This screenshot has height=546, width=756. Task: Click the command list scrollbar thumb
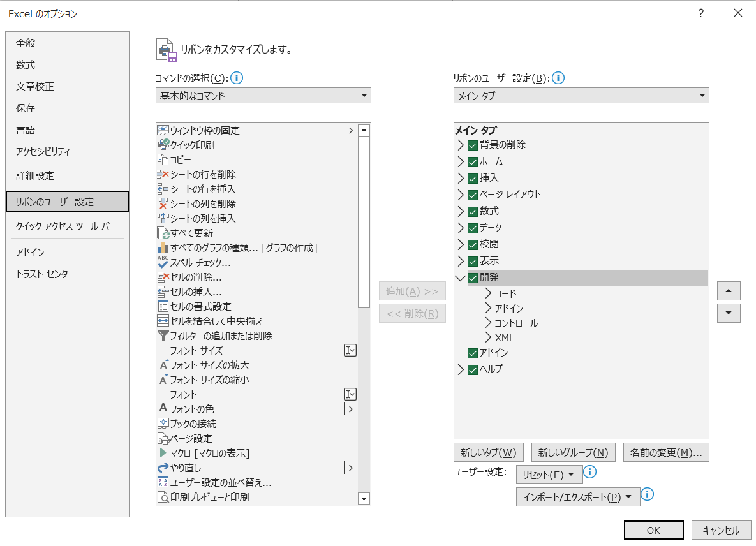point(364,222)
